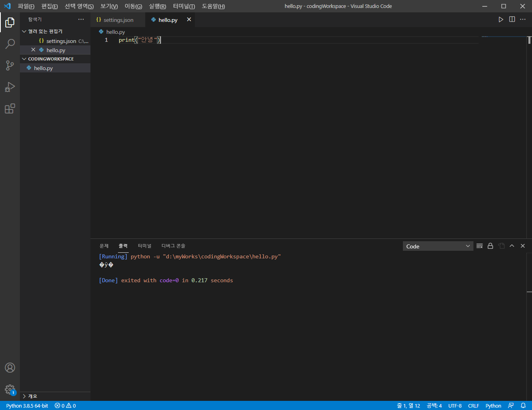Run Code with the play icon
Screen dimensions: 532x410
coord(501,20)
